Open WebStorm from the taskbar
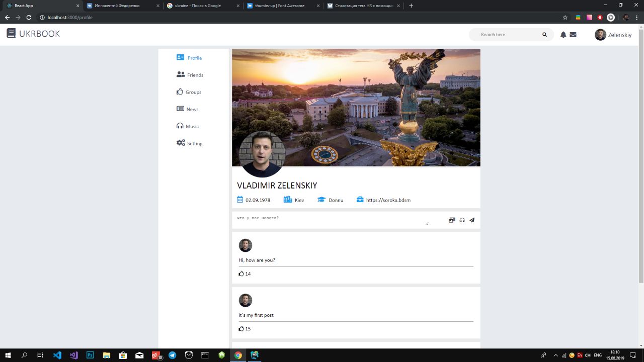Image resolution: width=644 pixels, height=362 pixels. point(255,355)
